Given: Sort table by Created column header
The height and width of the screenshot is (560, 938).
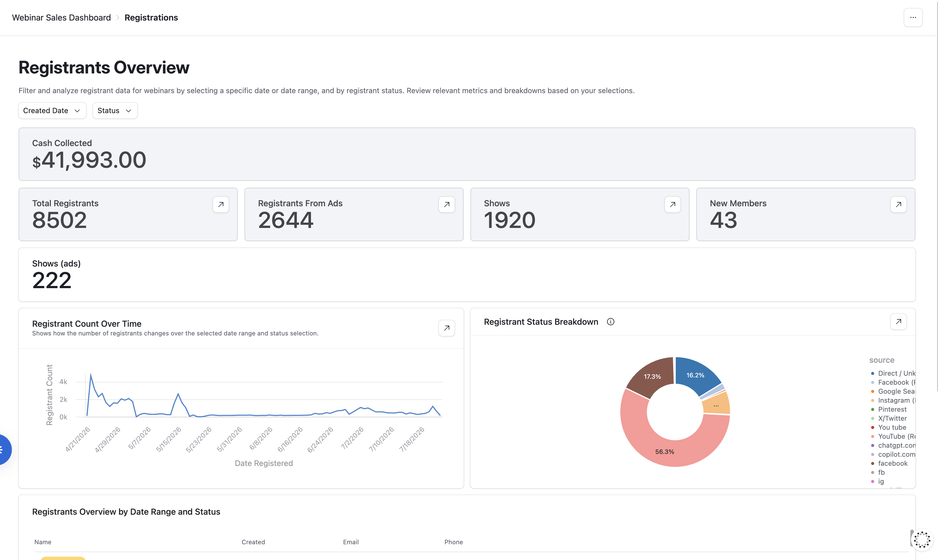Looking at the screenshot, I should click(x=253, y=542).
